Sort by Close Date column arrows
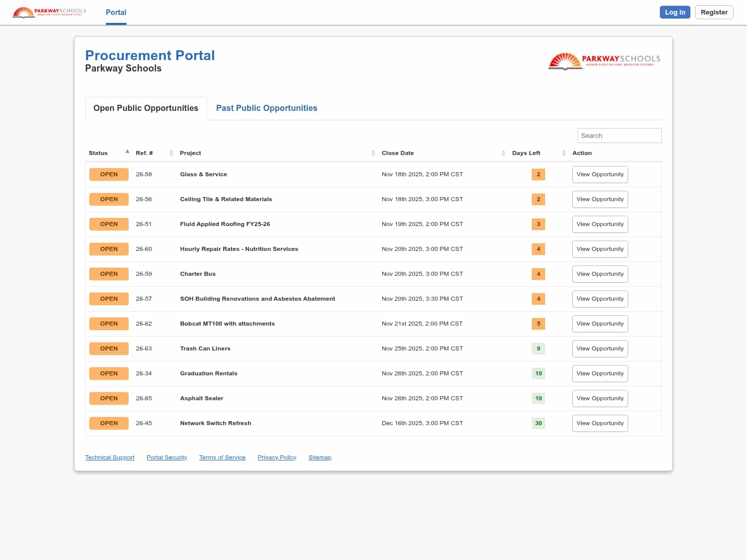747x560 pixels. click(x=503, y=153)
